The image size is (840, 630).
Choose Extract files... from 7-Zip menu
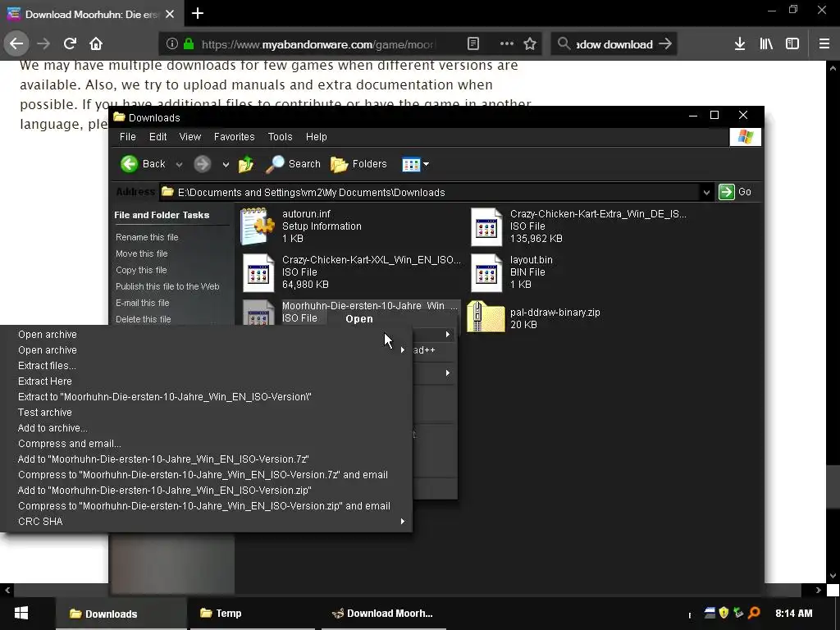click(207, 365)
